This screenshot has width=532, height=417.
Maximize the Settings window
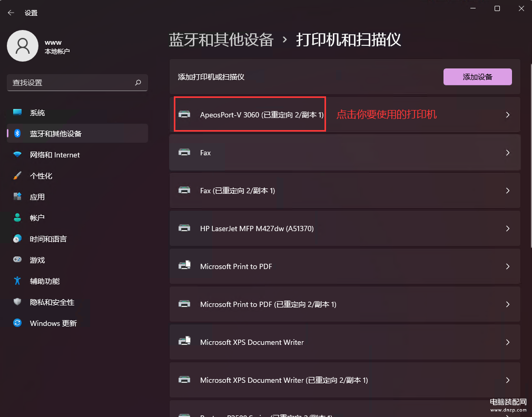tap(497, 8)
